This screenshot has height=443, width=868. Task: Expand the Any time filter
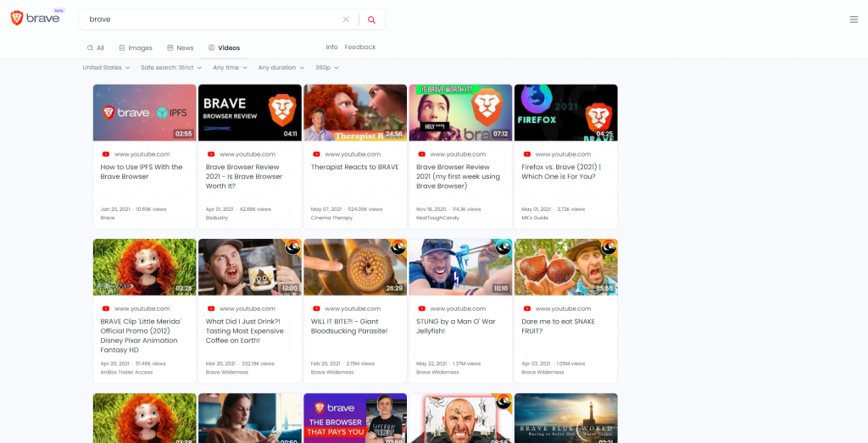point(230,68)
